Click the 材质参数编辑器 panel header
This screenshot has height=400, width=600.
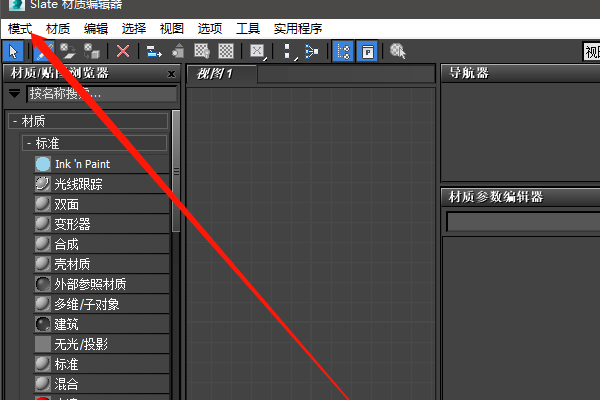click(x=520, y=197)
